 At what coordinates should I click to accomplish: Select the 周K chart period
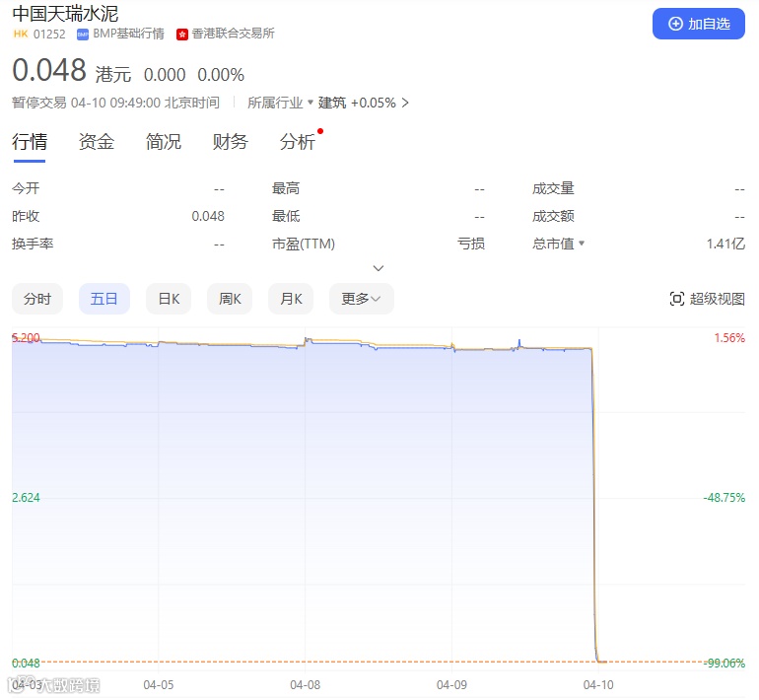[230, 299]
